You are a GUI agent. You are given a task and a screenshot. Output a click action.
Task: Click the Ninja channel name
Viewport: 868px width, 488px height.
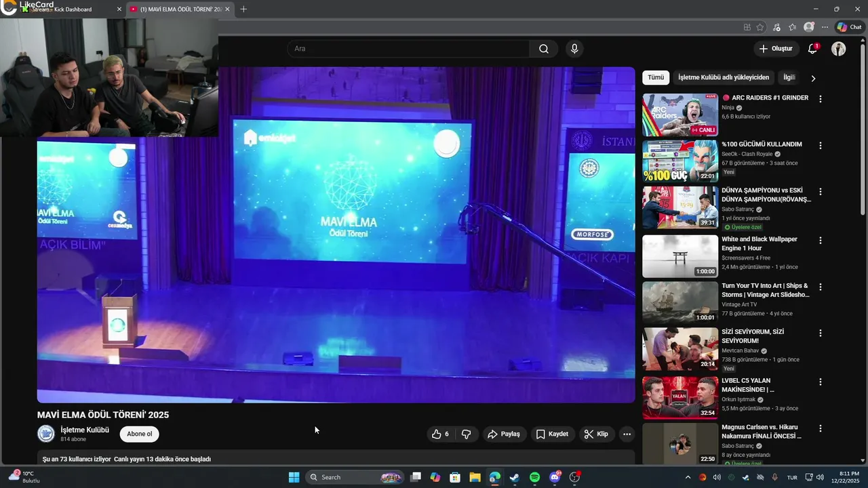pyautogui.click(x=728, y=108)
